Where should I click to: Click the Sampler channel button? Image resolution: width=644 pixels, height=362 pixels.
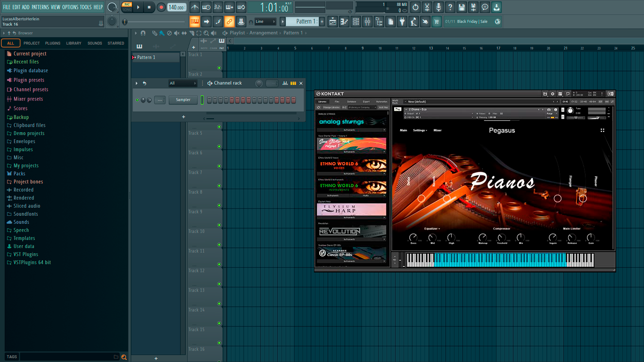click(x=183, y=100)
